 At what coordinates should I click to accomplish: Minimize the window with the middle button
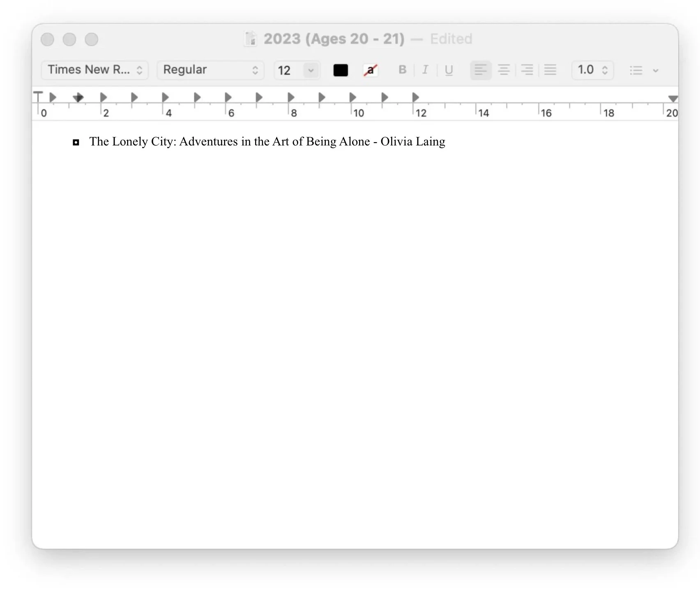(69, 39)
